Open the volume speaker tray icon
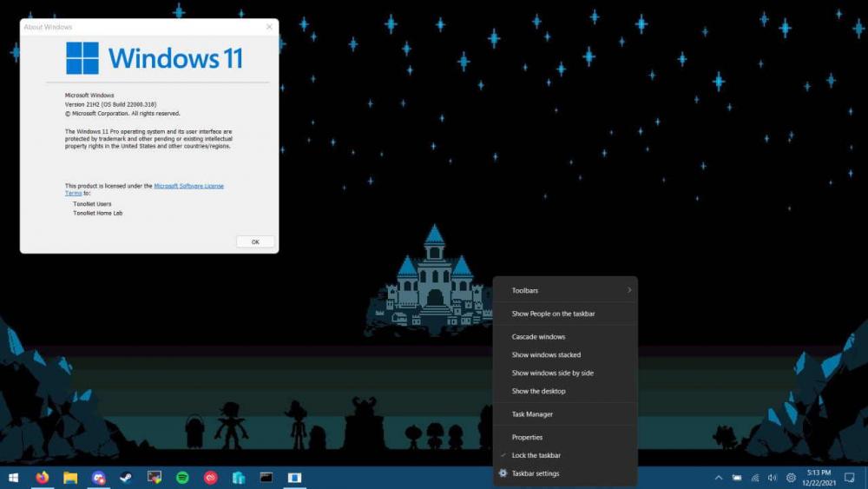The image size is (868, 489). [773, 478]
